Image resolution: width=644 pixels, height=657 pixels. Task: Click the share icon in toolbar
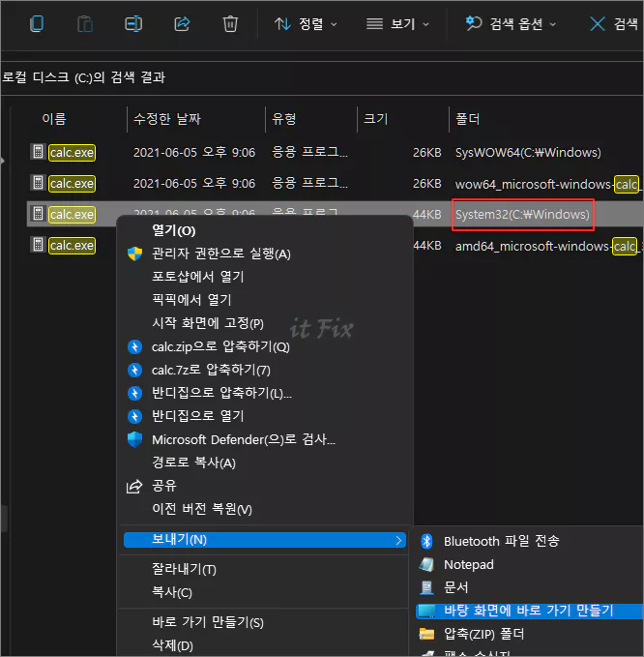click(182, 23)
